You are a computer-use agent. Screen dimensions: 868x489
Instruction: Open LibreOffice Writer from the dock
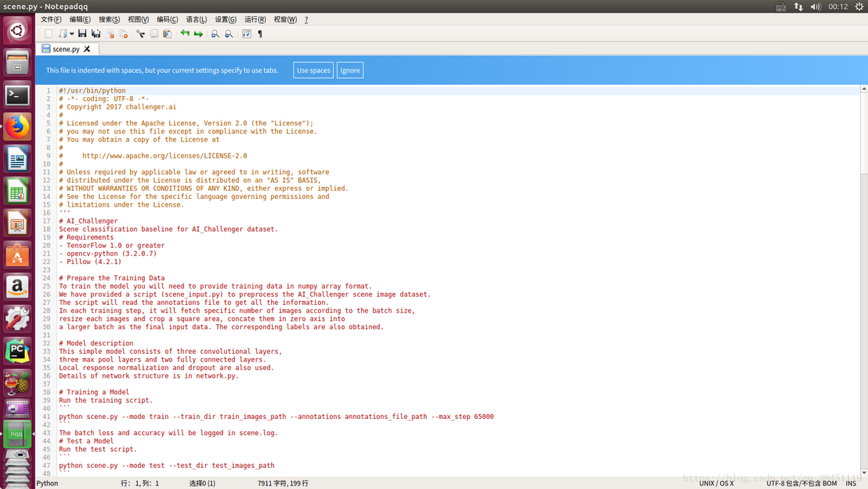(17, 159)
